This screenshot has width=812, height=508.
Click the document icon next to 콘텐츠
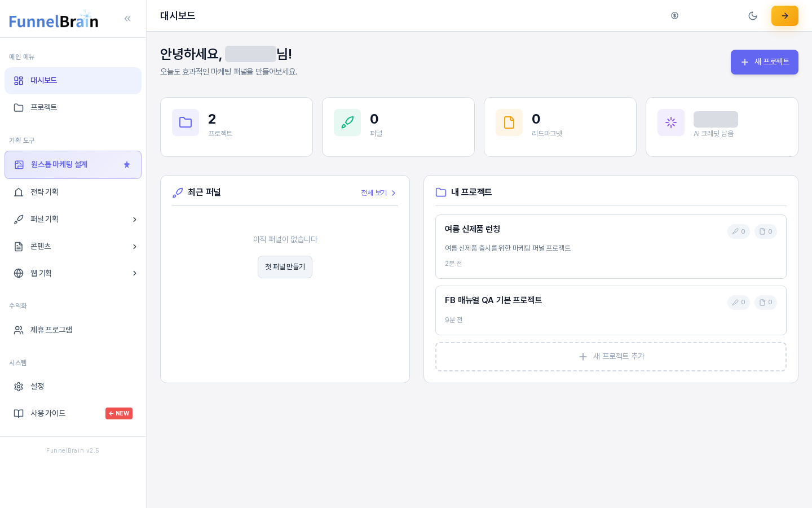coord(19,247)
